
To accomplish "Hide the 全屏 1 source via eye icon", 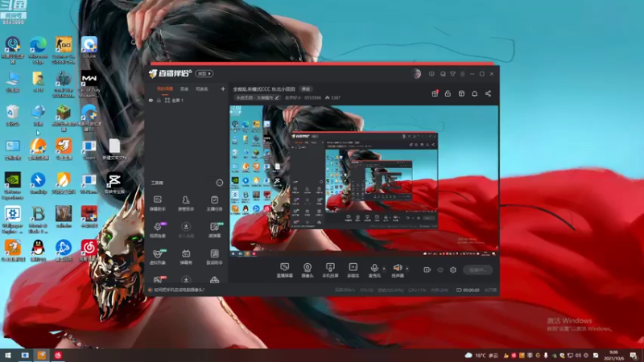I will pos(151,100).
